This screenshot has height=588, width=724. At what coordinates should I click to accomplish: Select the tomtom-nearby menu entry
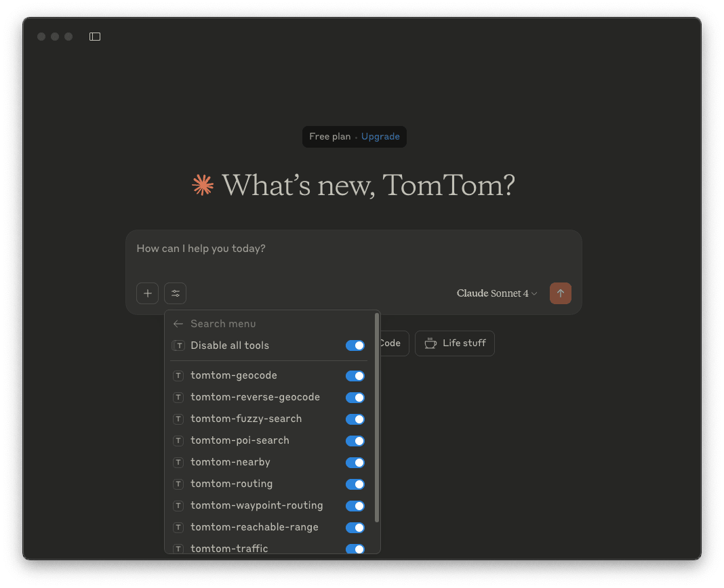click(x=268, y=463)
